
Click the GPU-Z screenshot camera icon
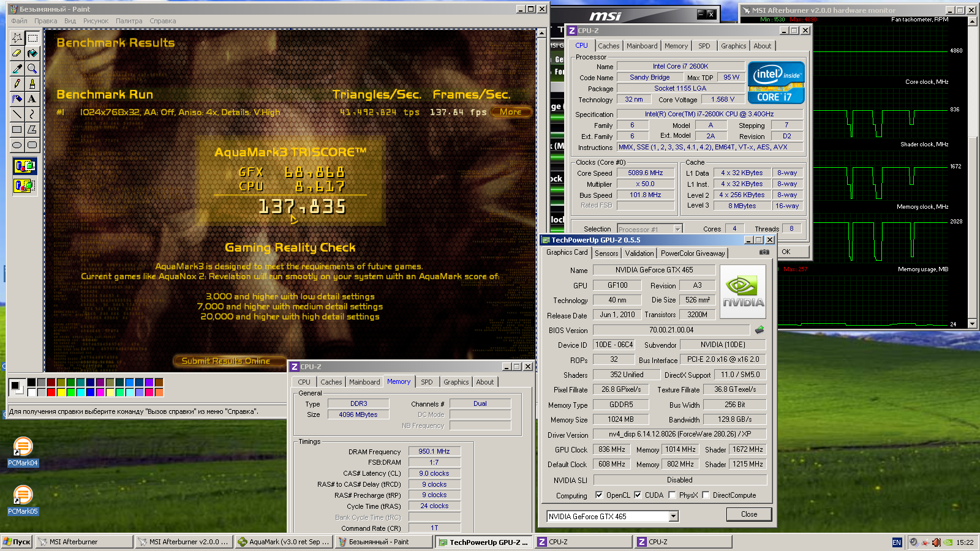click(x=764, y=252)
